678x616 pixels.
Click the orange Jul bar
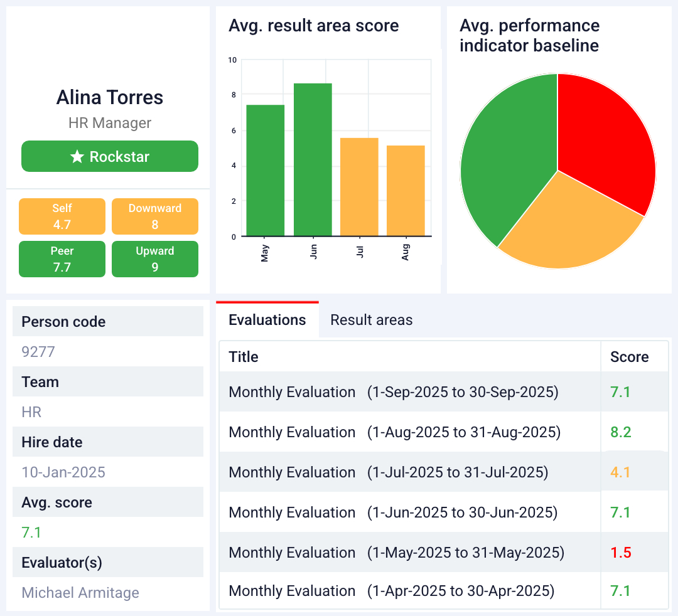click(359, 187)
